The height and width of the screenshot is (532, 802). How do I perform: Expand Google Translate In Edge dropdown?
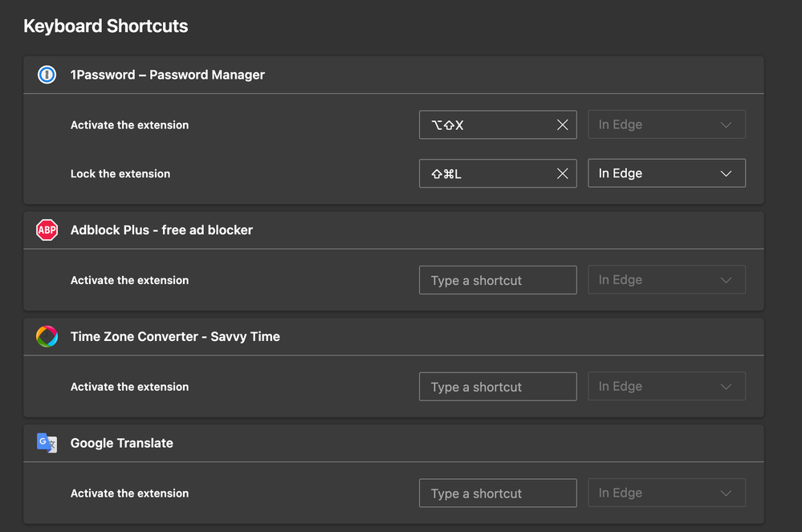coord(666,493)
